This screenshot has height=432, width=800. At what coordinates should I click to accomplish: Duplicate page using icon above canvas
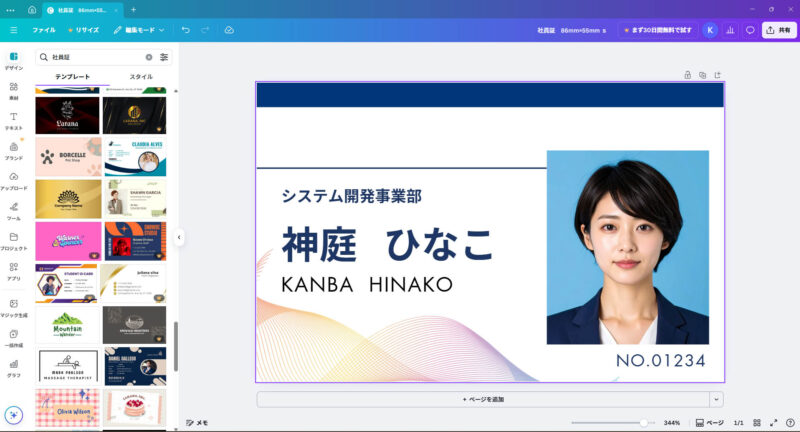702,74
